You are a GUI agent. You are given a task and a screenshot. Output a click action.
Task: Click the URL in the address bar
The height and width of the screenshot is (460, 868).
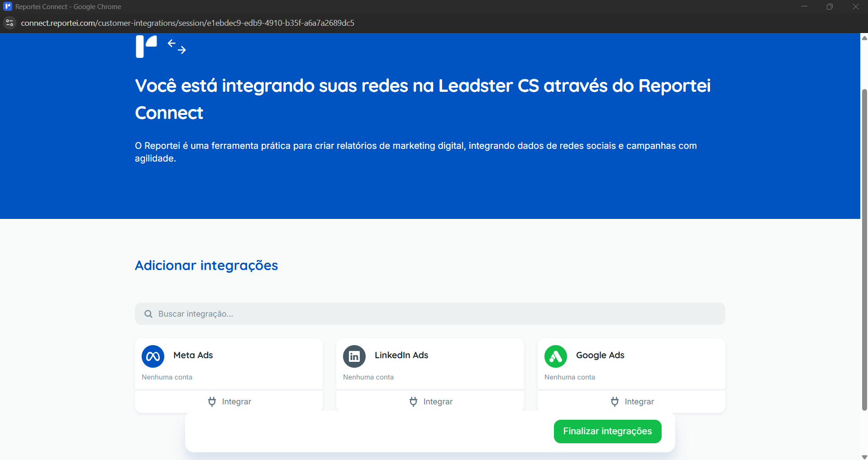pyautogui.click(x=187, y=23)
